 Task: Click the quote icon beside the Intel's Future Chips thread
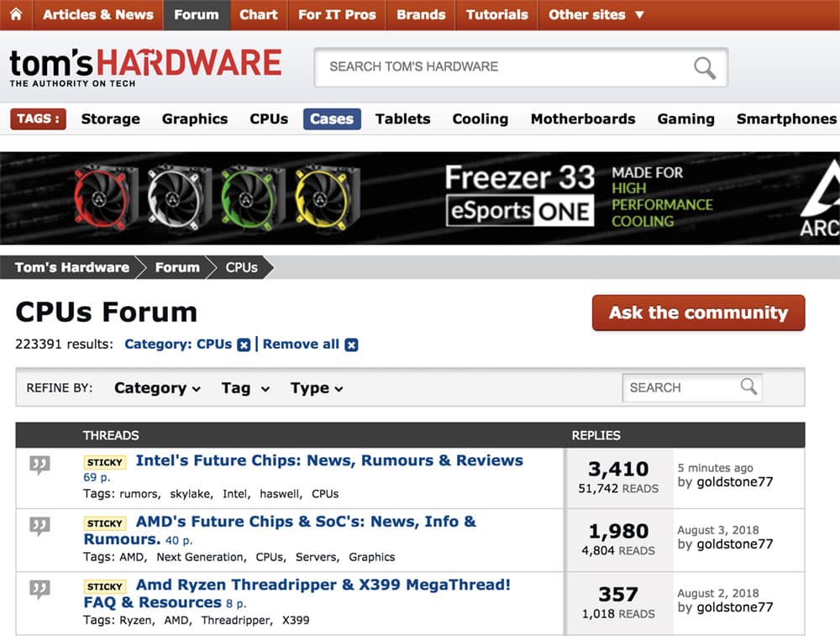[39, 465]
